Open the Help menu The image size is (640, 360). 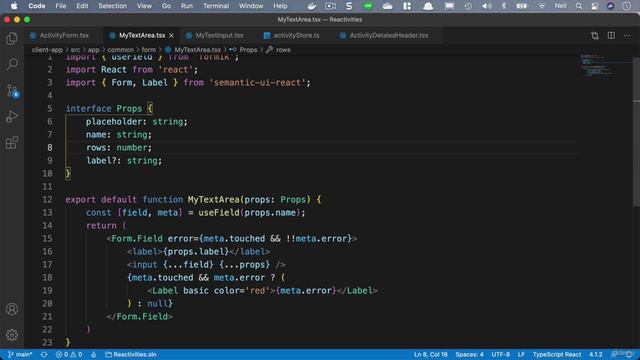[x=280, y=6]
